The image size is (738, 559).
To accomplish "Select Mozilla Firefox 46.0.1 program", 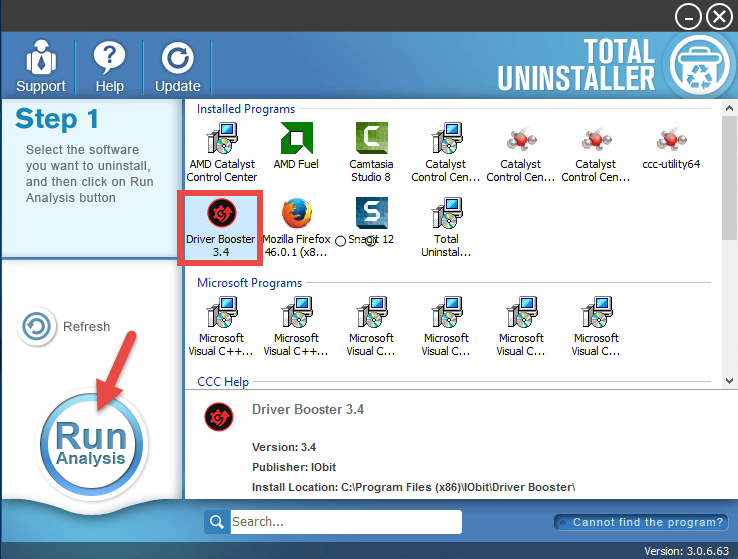I will [297, 228].
